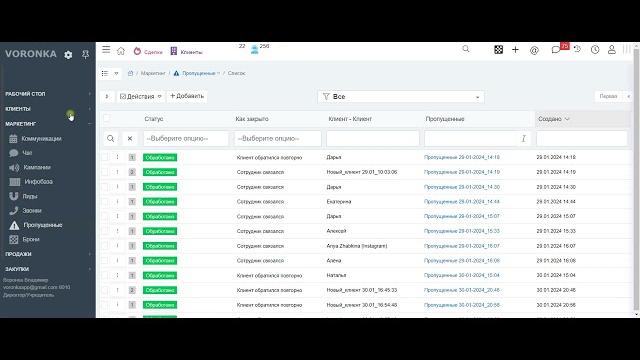Check the row for client Екатерина

click(x=105, y=202)
